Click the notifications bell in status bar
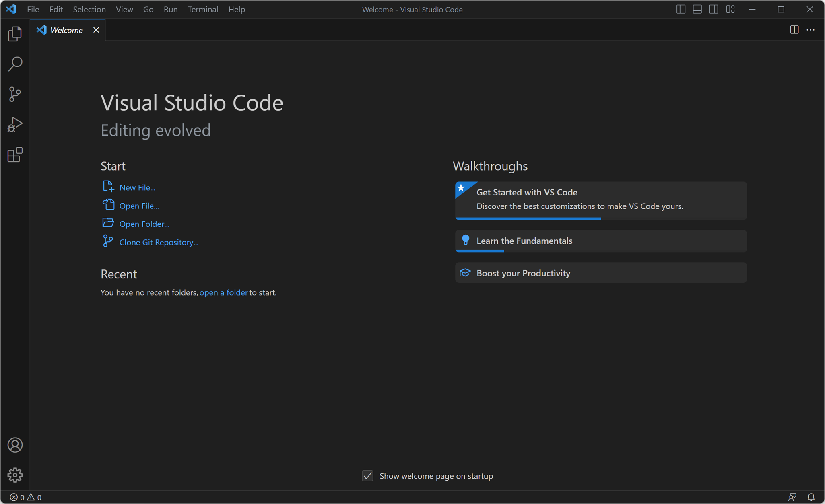The image size is (825, 504). click(x=811, y=497)
